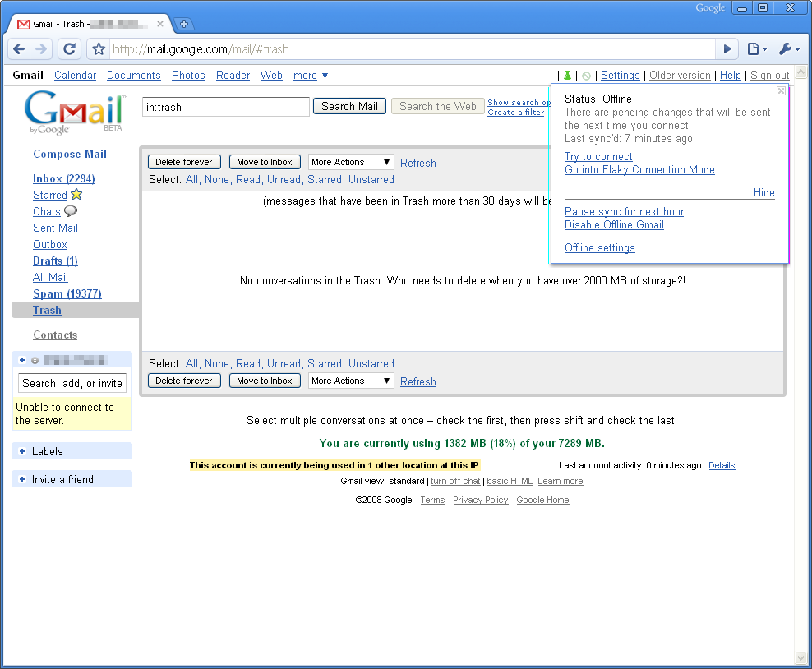Viewport: 812px width, 669px height.
Task: Select Unread in the top Select row
Action: [284, 180]
